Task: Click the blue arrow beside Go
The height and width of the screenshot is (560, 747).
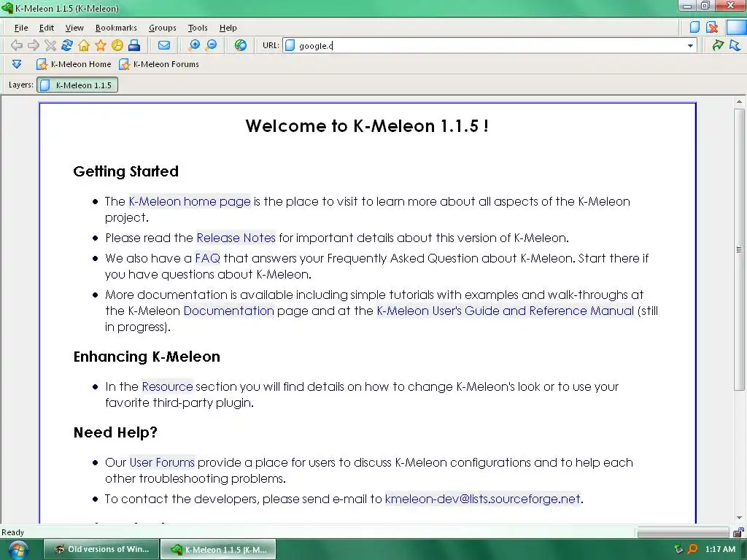Action: [x=735, y=45]
